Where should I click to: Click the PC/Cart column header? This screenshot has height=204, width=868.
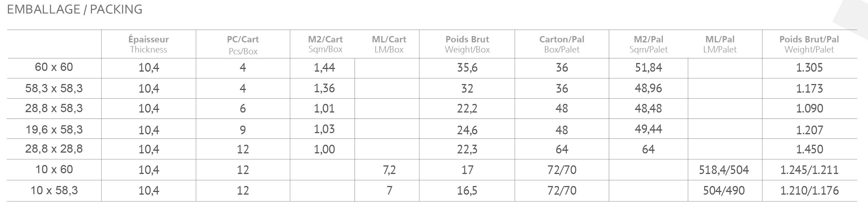click(x=243, y=45)
